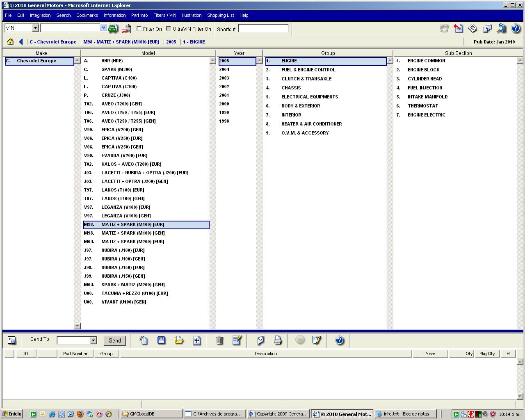Click the greyed-out round currency icon
Screen dimensions: 525x420
click(x=300, y=340)
